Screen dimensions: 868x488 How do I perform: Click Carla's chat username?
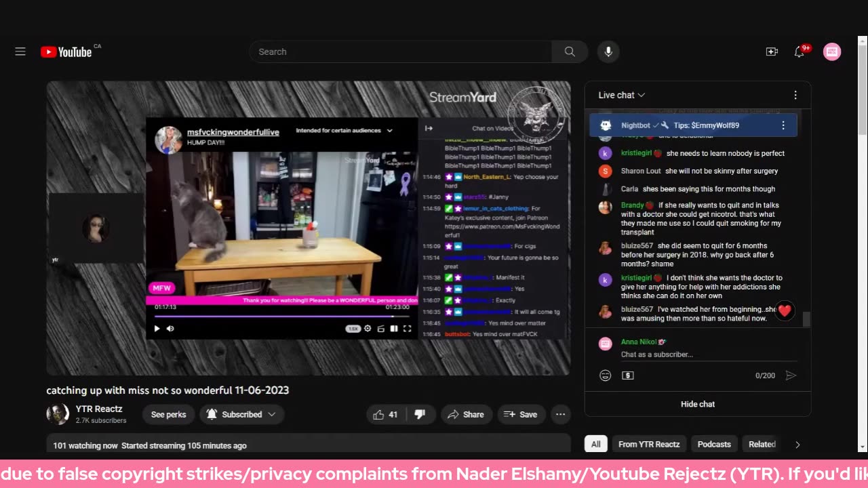tap(629, 189)
